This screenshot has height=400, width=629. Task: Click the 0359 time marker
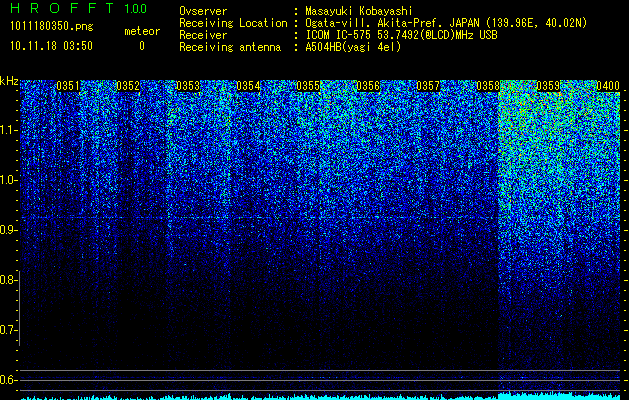(548, 86)
